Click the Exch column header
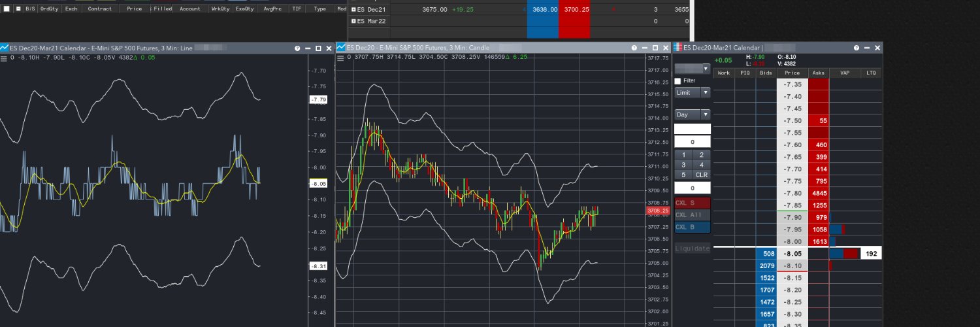 click(x=71, y=9)
